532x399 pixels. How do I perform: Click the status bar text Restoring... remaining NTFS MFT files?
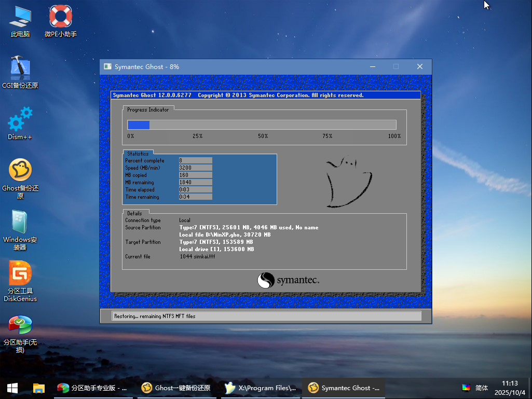tap(155, 316)
